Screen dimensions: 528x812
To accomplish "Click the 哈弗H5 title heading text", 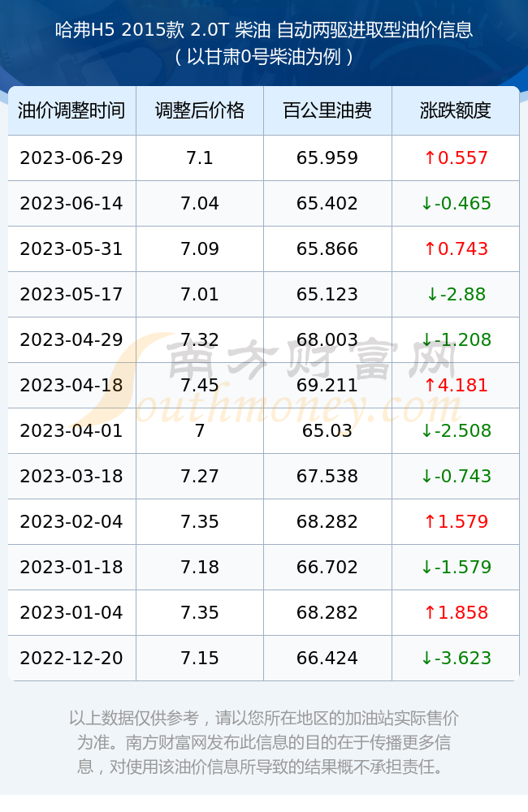I will 264,30.
